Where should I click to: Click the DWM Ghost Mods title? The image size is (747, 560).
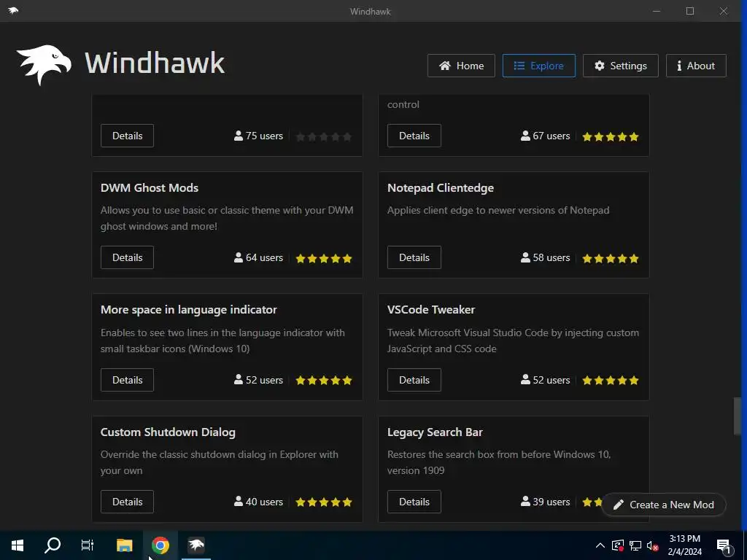tap(149, 187)
